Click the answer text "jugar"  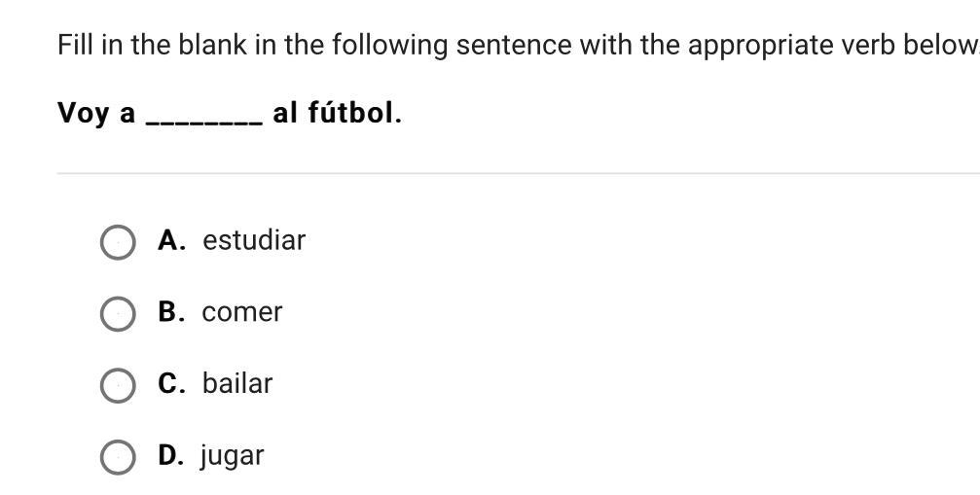coord(232,456)
